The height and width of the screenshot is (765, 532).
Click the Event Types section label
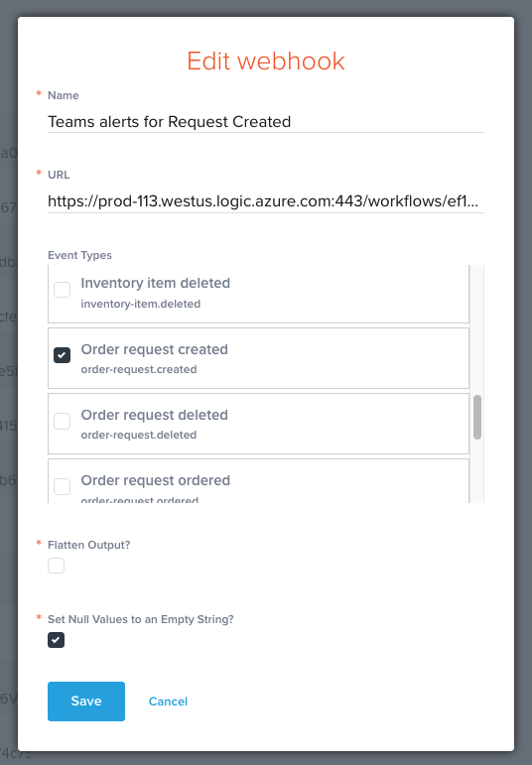click(x=79, y=255)
